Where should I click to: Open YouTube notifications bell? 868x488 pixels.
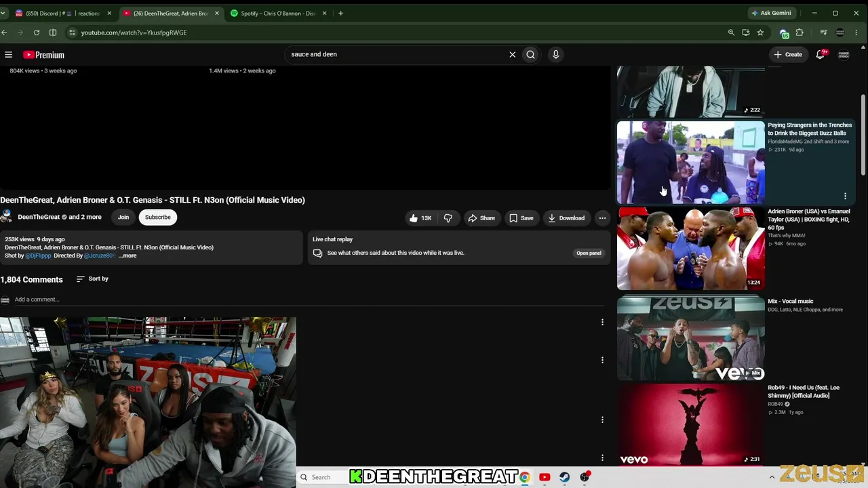[x=821, y=54]
